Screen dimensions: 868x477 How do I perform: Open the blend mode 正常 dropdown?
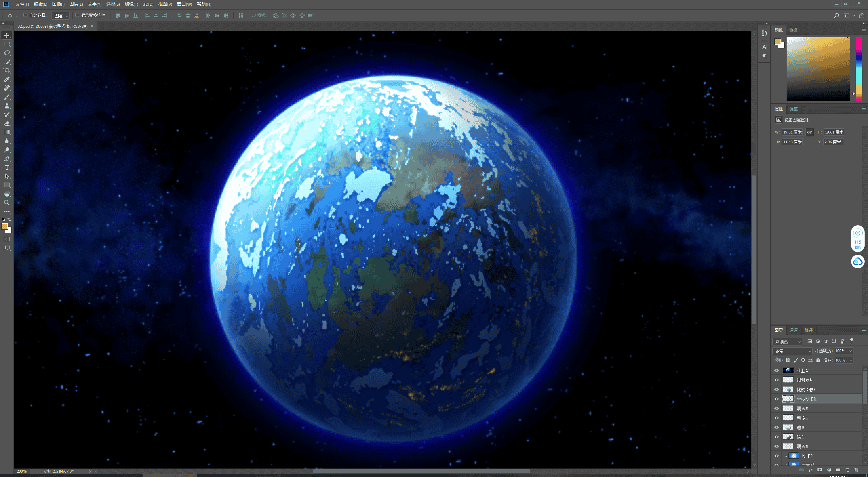pyautogui.click(x=792, y=351)
